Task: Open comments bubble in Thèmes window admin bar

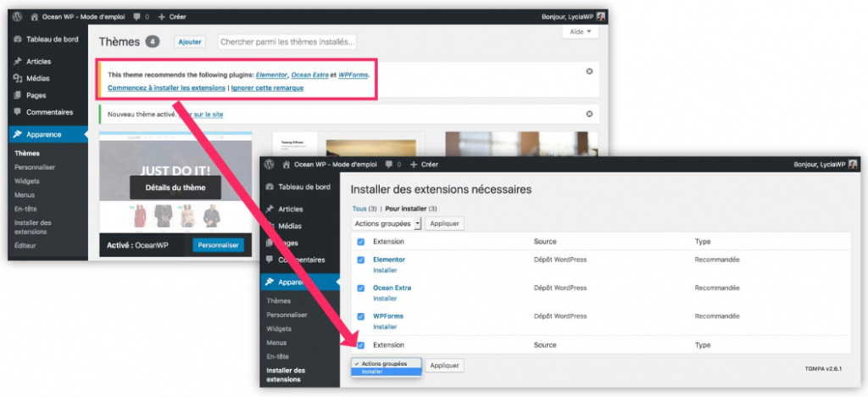Action: click(137, 17)
